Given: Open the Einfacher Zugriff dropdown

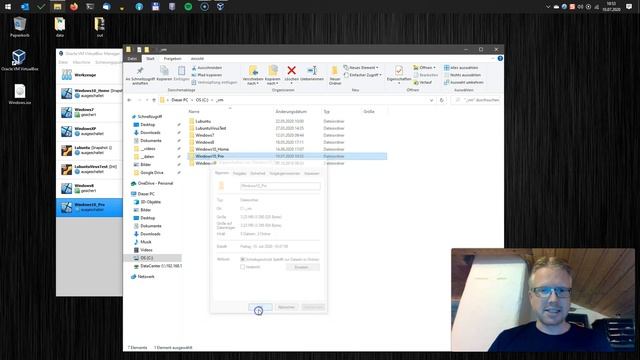Looking at the screenshot, I should click(362, 75).
